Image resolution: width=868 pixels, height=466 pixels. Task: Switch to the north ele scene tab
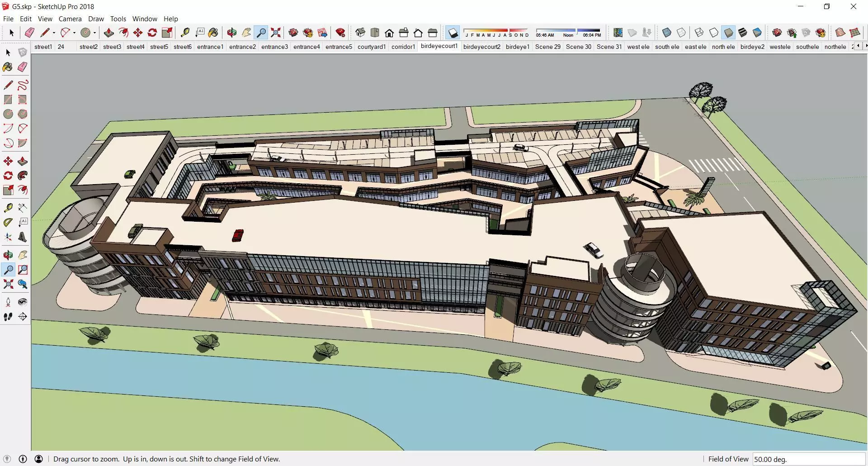(x=723, y=47)
